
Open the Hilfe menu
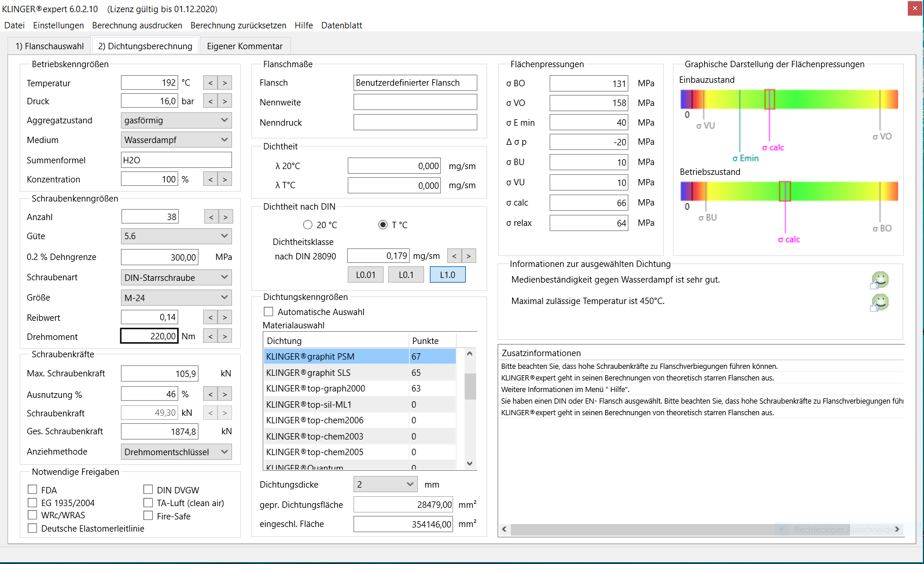click(304, 25)
